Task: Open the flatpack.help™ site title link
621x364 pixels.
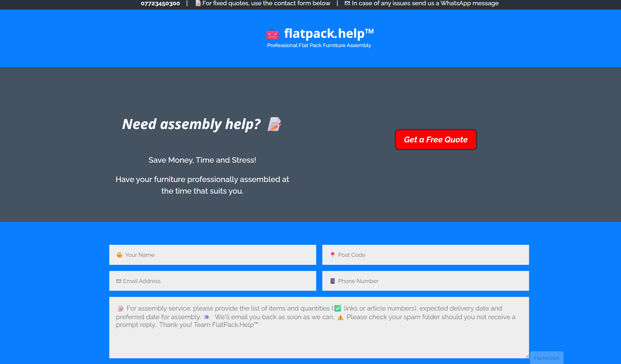Action: [329, 33]
